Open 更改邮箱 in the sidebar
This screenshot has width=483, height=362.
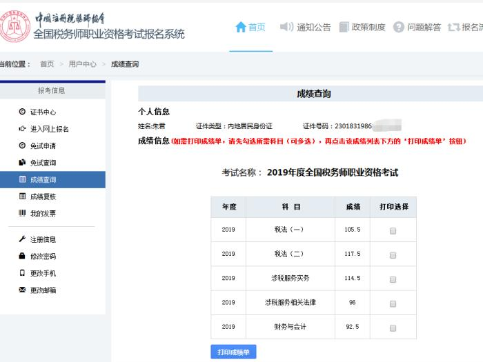[x=43, y=290]
